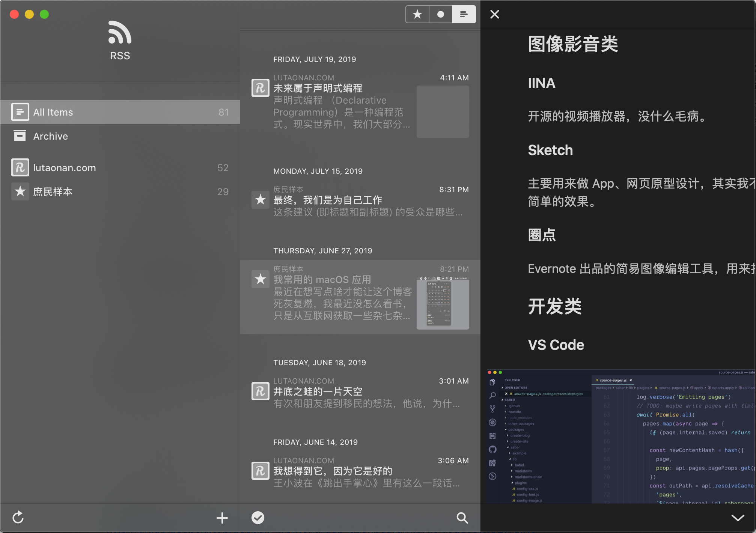Toggle the starred items filter
Viewport: 756px width, 533px height.
pos(417,14)
